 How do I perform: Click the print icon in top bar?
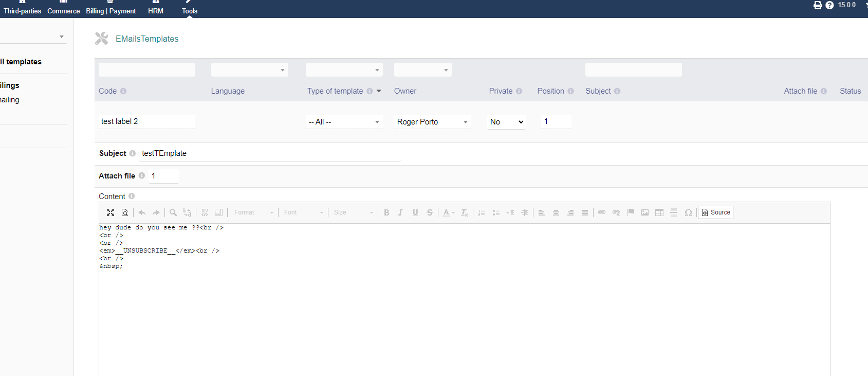817,5
